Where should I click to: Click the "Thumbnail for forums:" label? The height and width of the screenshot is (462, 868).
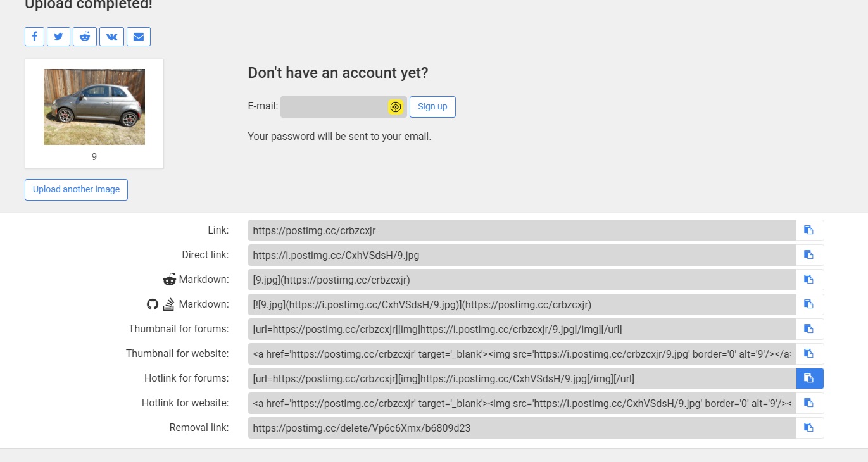[179, 328]
